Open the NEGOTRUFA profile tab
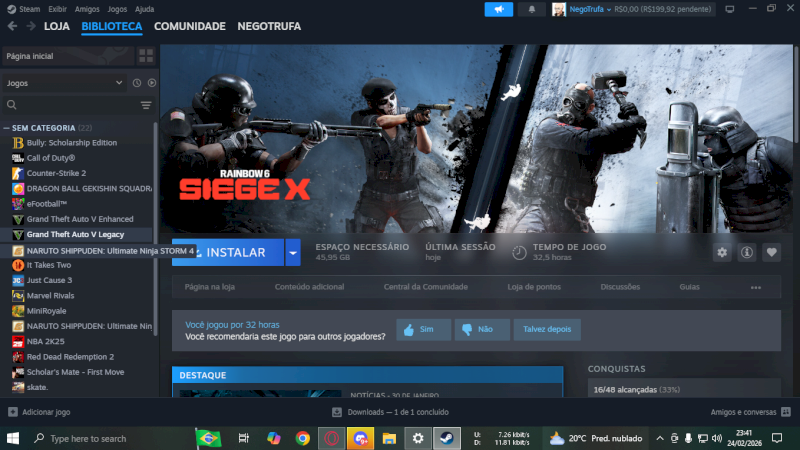Viewport: 800px width, 450px height. (269, 26)
